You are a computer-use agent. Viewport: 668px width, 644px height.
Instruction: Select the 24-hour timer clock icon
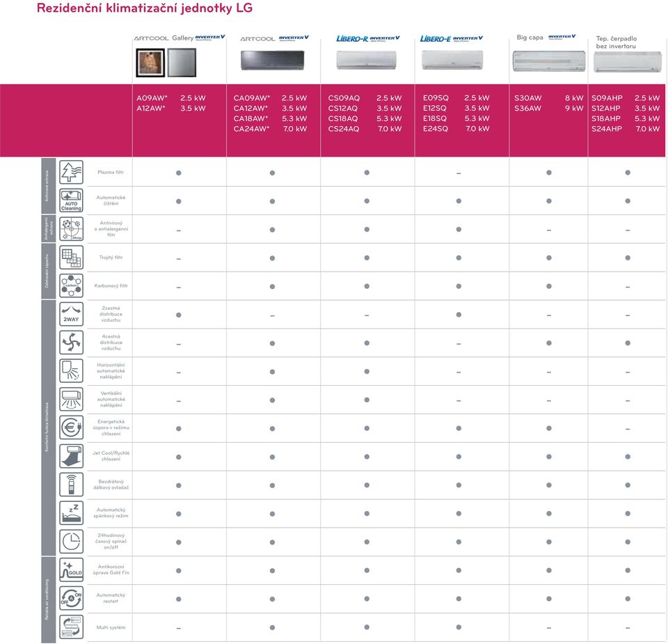(71, 541)
